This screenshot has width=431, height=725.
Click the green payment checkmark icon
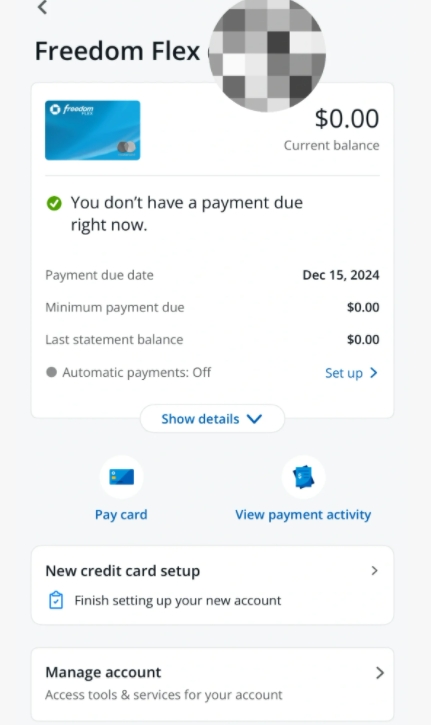click(54, 203)
